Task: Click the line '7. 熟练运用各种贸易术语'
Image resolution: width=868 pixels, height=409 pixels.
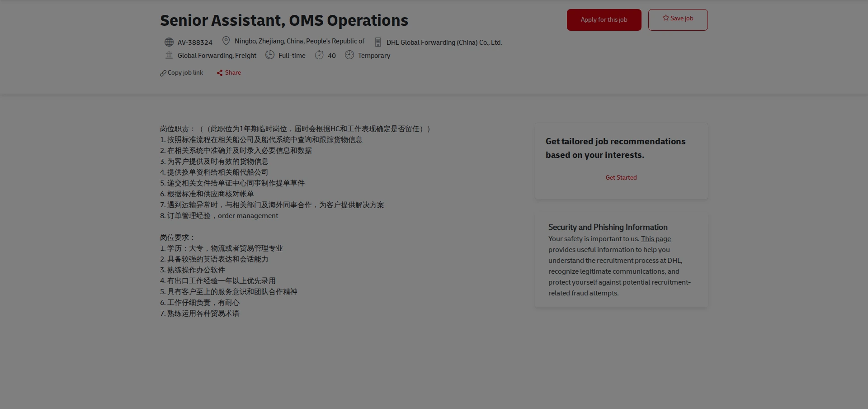Action: 200,314
